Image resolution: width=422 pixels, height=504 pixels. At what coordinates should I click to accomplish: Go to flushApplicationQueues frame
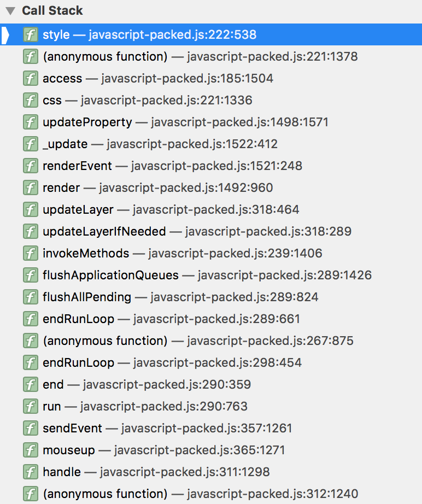tap(207, 276)
